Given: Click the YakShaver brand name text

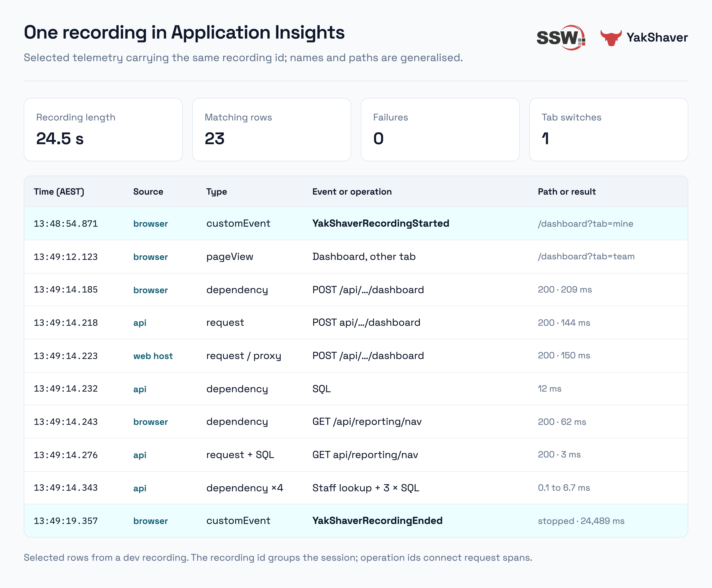Looking at the screenshot, I should [657, 37].
